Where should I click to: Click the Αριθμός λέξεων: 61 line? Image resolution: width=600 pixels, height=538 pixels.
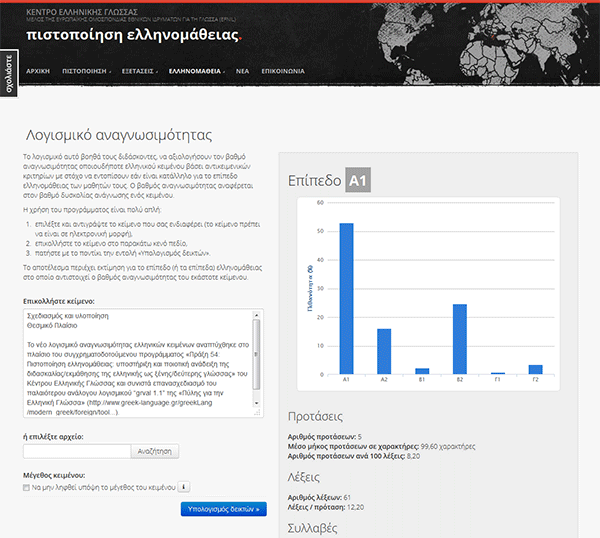(319, 497)
